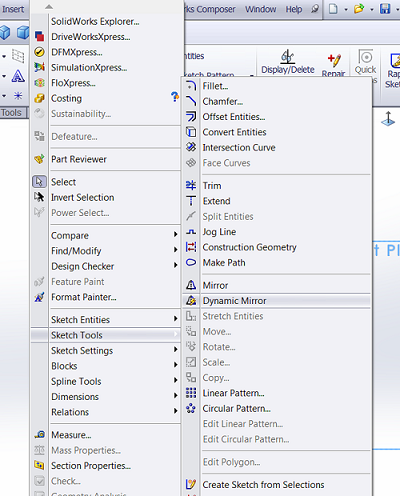Click the Section Properties icon
This screenshot has height=496, width=400.
39,465
